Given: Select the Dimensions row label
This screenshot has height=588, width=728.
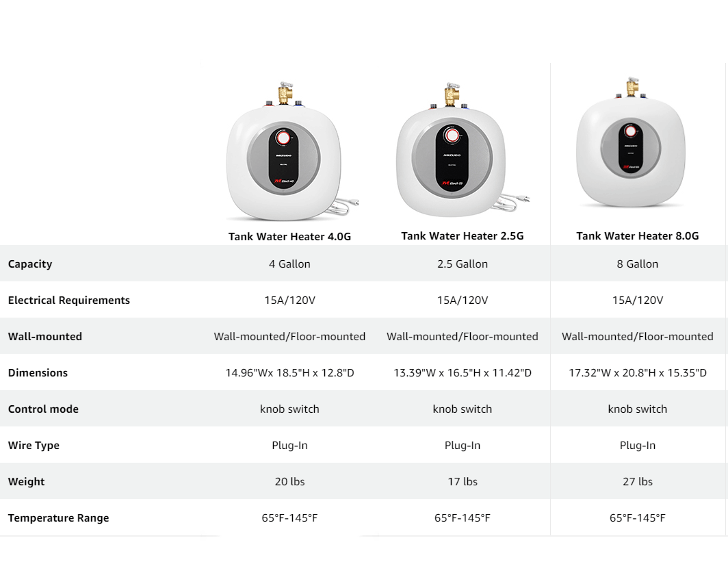Looking at the screenshot, I should point(38,372).
